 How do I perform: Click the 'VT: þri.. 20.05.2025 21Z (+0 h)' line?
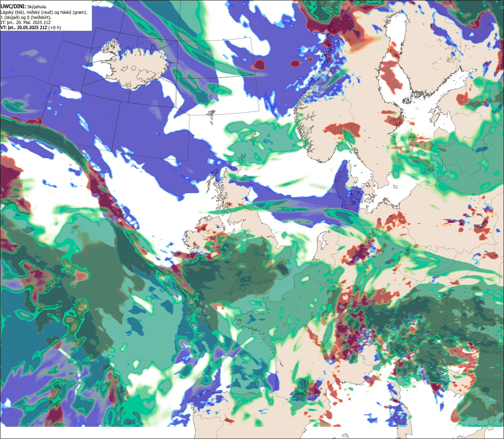[31, 28]
